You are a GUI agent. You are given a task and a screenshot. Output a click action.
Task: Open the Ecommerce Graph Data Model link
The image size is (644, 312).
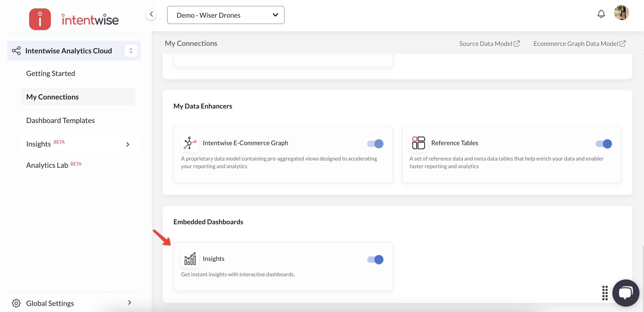click(x=579, y=44)
